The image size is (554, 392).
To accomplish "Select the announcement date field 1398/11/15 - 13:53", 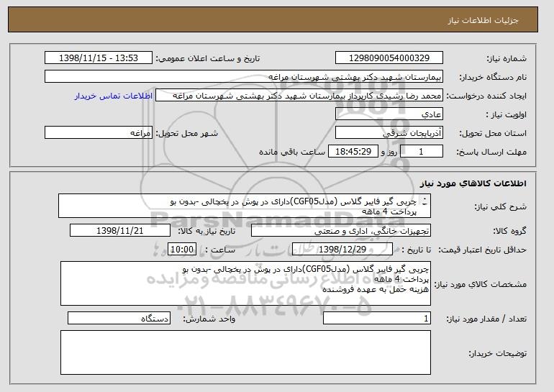I will 99,58.
